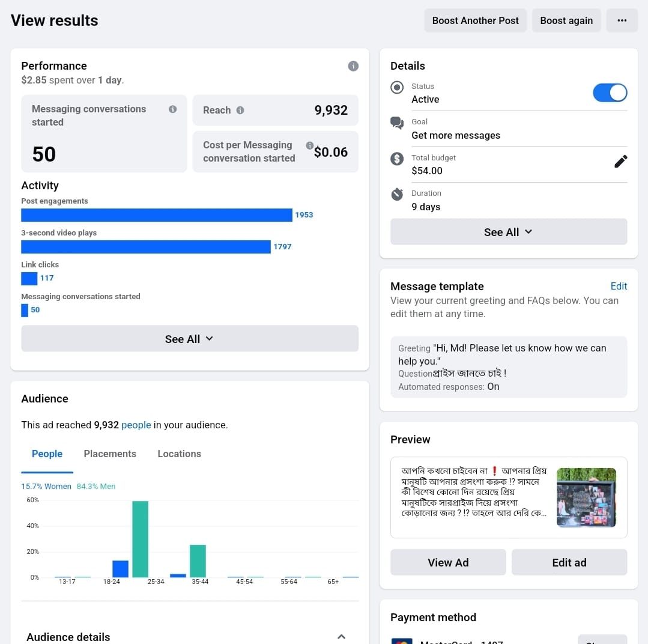Click the Link clicks bar
Image resolution: width=648 pixels, height=644 pixels.
click(x=29, y=279)
